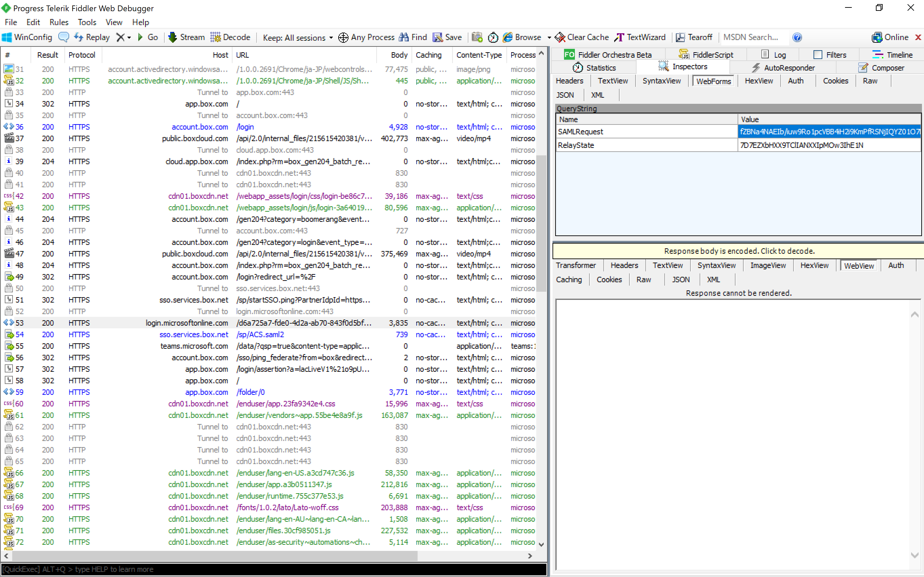
Task: Open the Browse dropdown arrow
Action: coord(549,37)
